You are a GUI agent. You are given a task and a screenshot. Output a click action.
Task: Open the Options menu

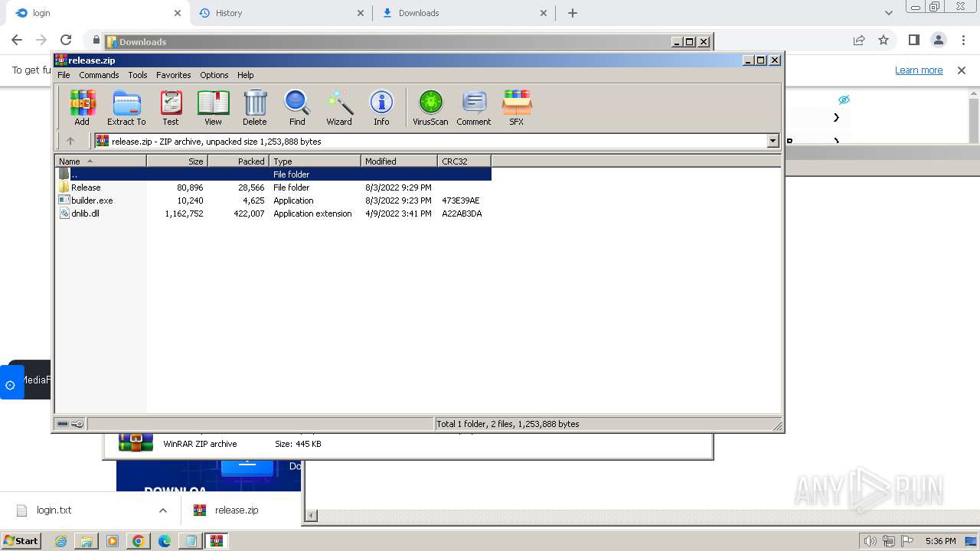point(214,75)
